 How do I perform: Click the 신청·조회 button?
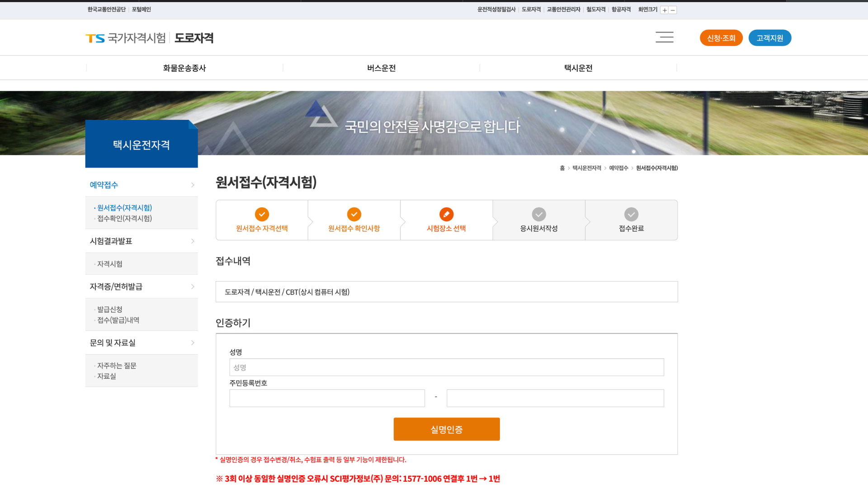(x=721, y=38)
